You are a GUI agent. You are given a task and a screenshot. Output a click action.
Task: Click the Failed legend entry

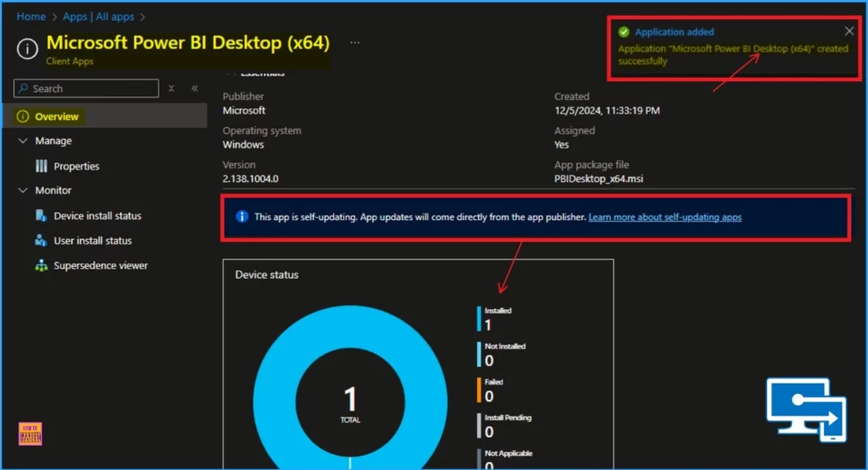click(490, 390)
